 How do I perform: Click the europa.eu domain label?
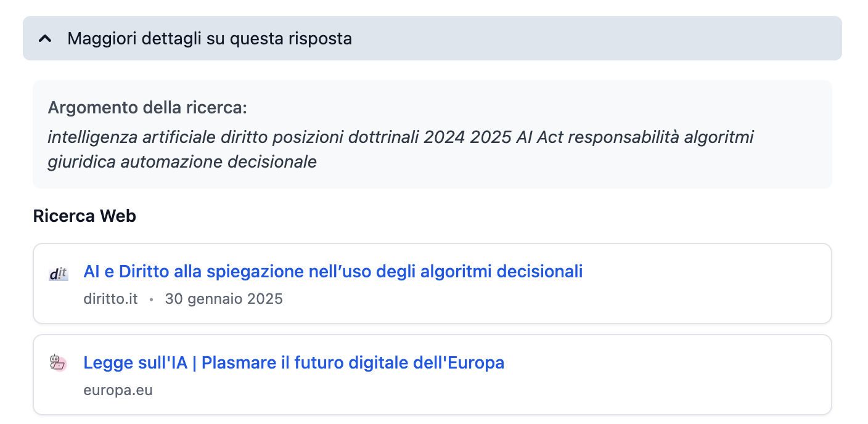pos(118,391)
